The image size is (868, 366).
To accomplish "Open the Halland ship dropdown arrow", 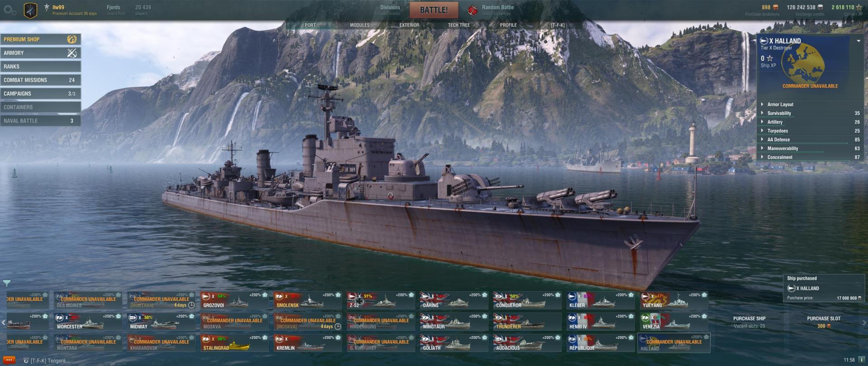I will tap(859, 41).
